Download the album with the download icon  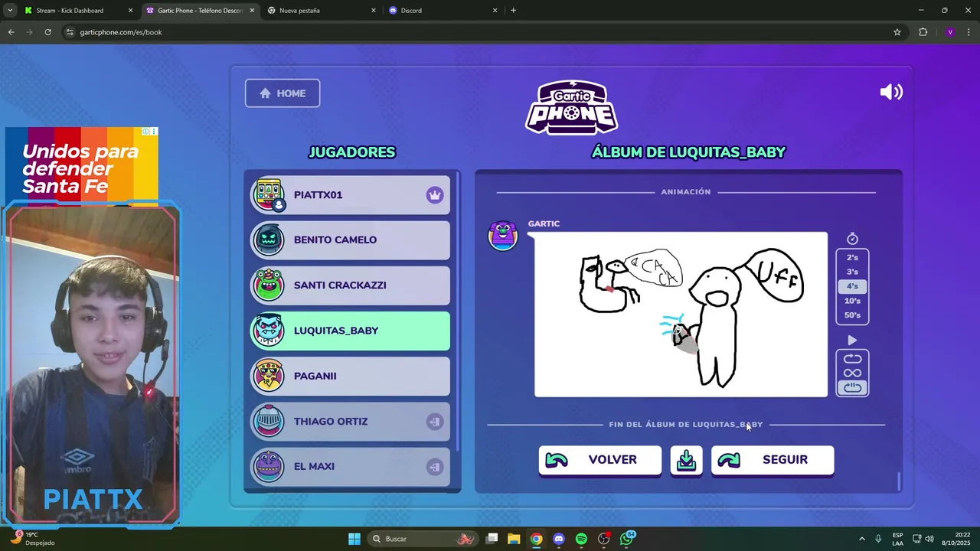pos(687,460)
